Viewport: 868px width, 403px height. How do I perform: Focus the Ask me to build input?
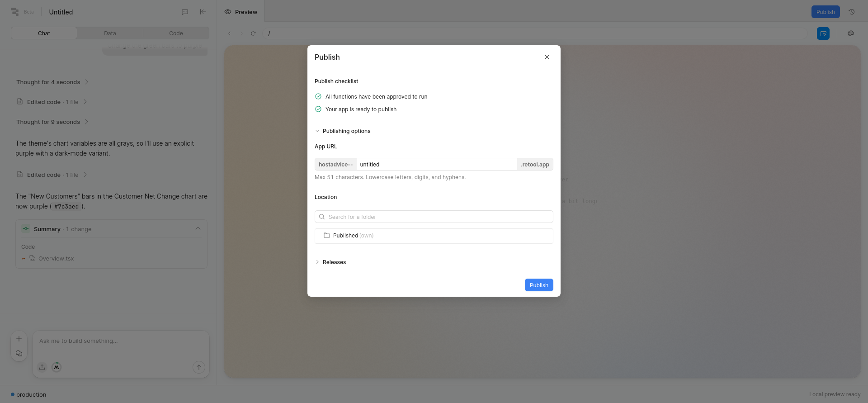click(x=121, y=341)
